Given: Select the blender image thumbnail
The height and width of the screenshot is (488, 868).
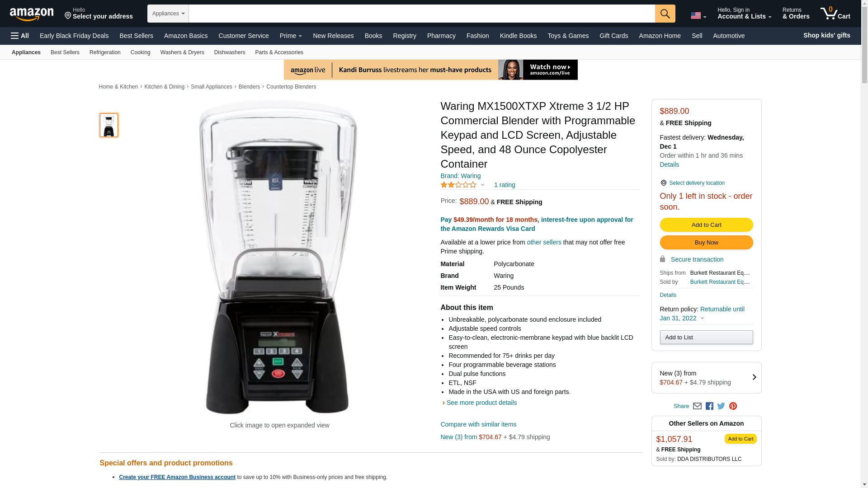Looking at the screenshot, I should pos(109,125).
